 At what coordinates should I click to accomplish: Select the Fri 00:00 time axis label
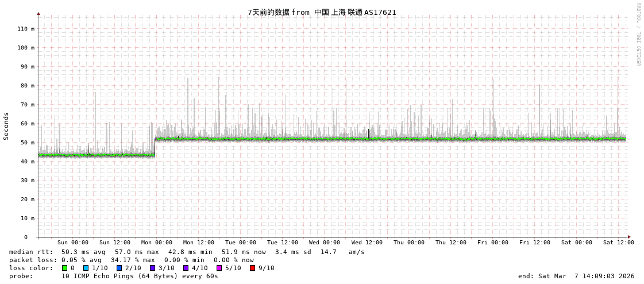pos(493,243)
